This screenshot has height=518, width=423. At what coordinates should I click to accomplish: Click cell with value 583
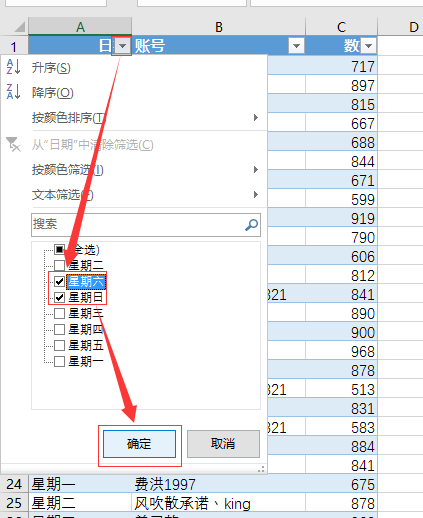[x=341, y=427]
